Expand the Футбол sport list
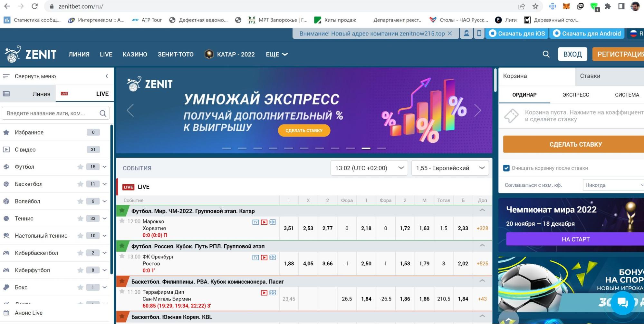The width and height of the screenshot is (644, 324). 104,167
